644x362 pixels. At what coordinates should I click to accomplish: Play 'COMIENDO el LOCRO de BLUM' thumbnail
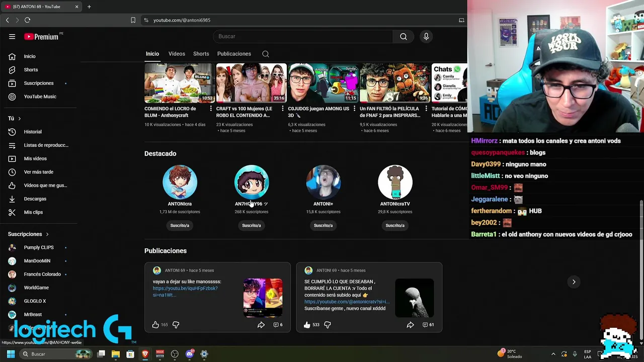point(179,83)
